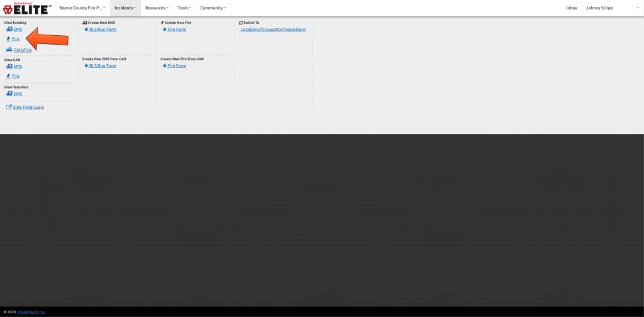Click star icon beside Fire Form under Create New Fire

165,30
